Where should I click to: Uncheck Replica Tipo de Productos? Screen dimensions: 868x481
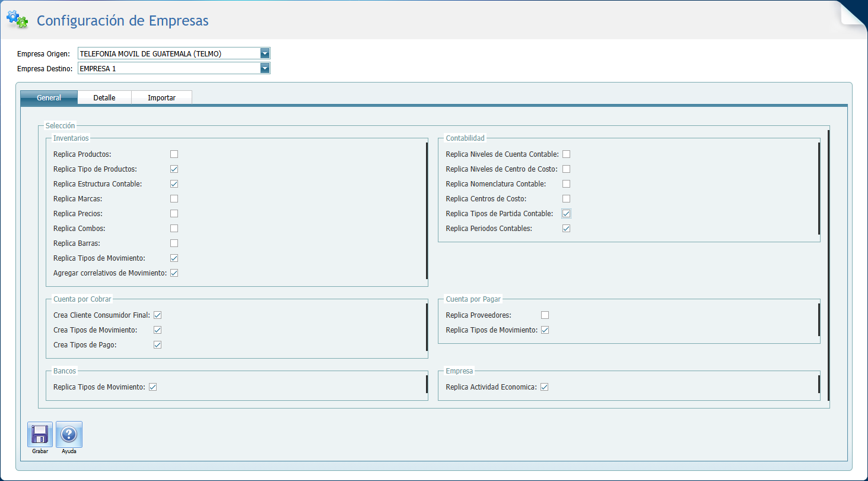[174, 169]
